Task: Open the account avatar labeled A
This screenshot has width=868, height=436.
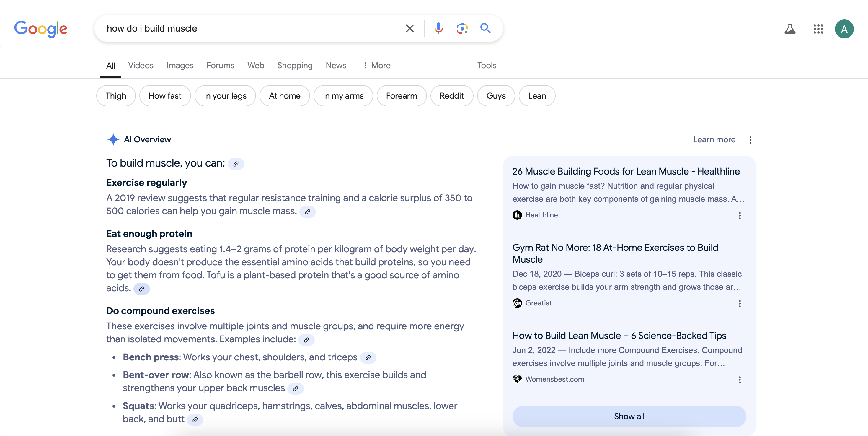Action: pos(844,29)
